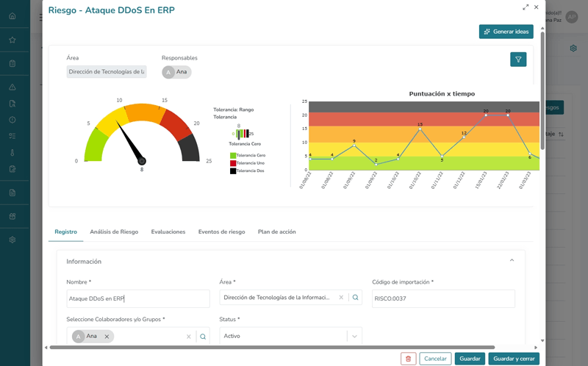
Task: Open the home icon in the sidebar
Action: [x=12, y=15]
